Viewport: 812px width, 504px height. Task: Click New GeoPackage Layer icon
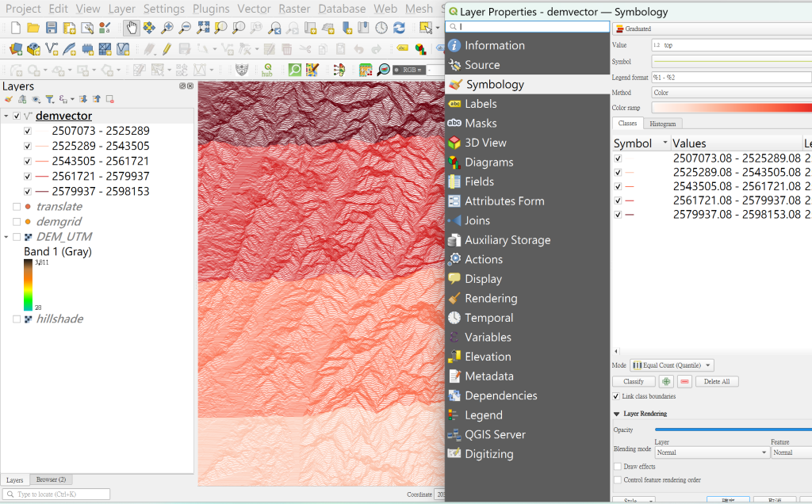coord(33,49)
